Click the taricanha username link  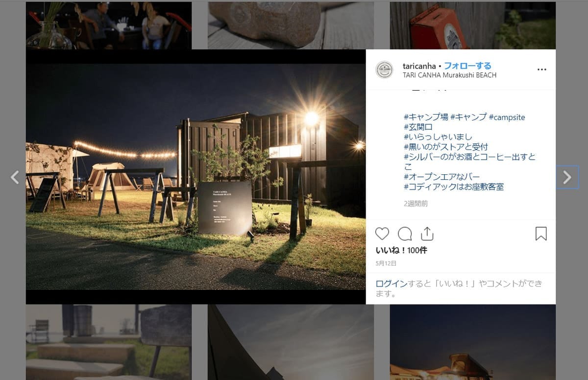tap(419, 66)
